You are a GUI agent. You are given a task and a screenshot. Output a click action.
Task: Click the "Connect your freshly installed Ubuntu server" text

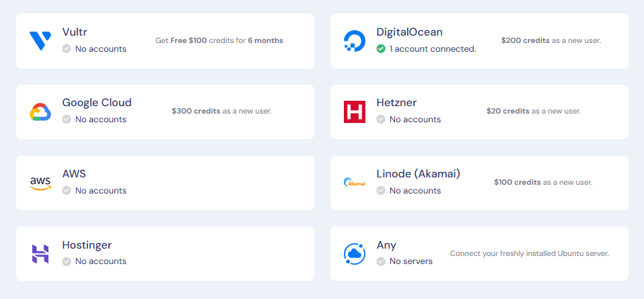pos(530,253)
